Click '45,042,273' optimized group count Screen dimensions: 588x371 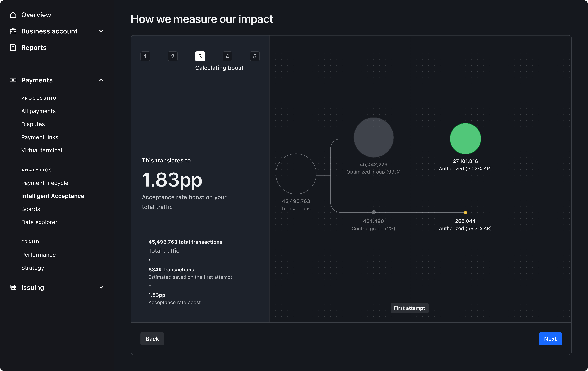(x=374, y=164)
